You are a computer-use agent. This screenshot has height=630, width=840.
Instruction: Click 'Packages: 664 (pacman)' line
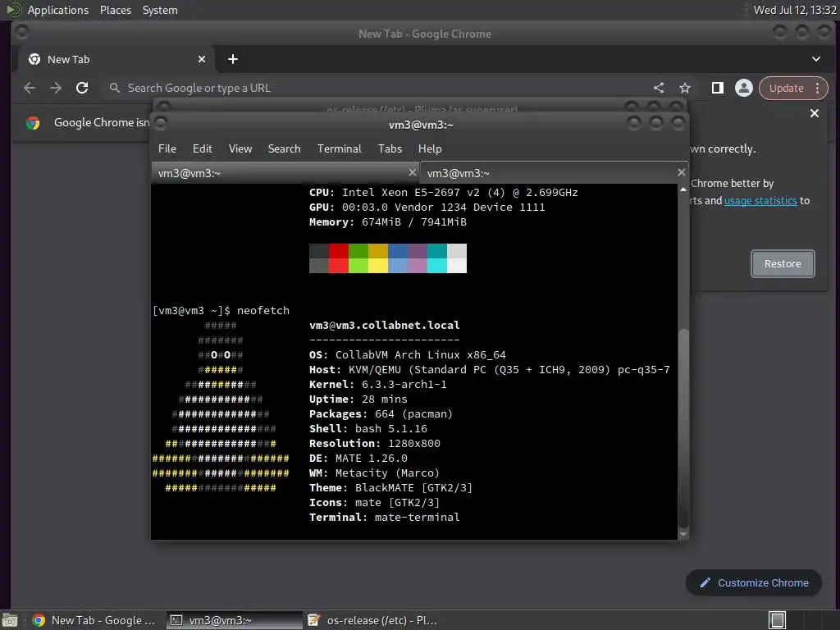pyautogui.click(x=381, y=413)
